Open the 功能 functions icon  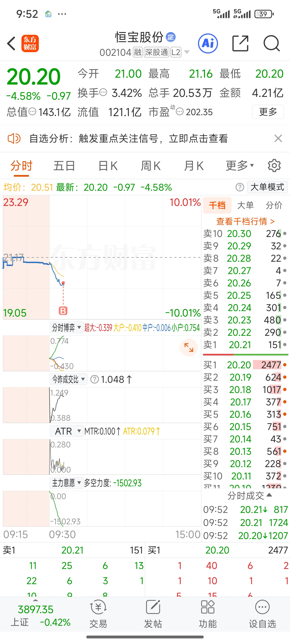(208, 614)
